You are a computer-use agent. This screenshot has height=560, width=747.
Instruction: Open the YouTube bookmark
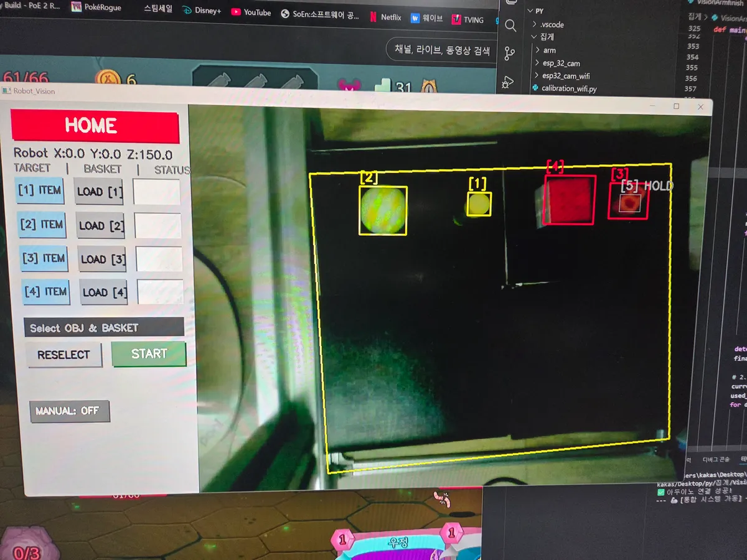coord(250,12)
